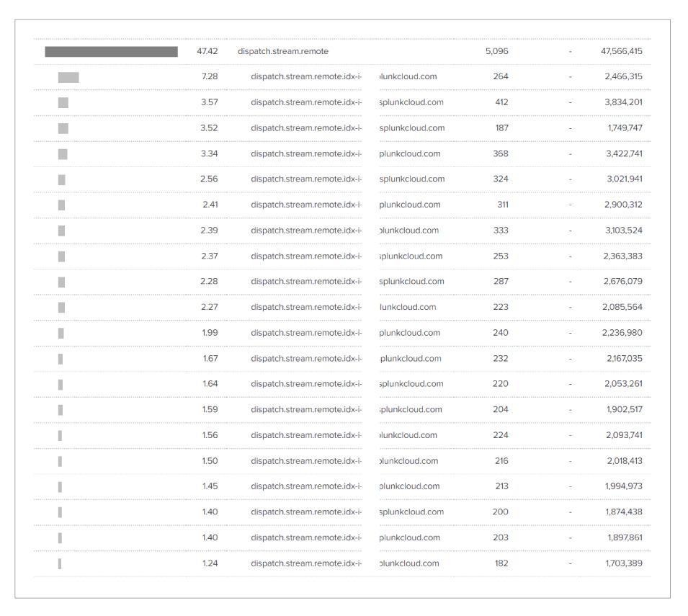Click invocations value 187
688x616 pixels.
click(x=502, y=128)
